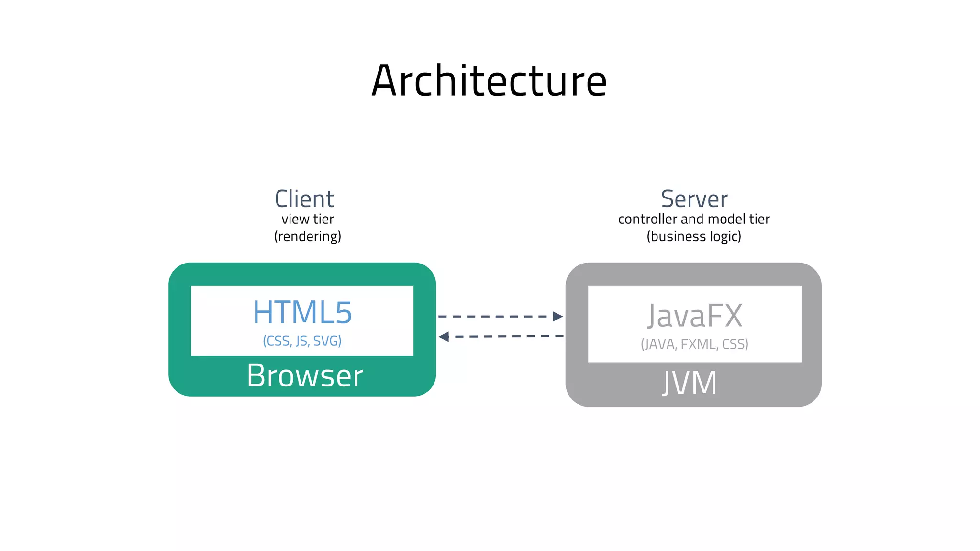The image size is (980, 551).
Task: Click the '(rendering)' text under Client
Action: (x=307, y=236)
